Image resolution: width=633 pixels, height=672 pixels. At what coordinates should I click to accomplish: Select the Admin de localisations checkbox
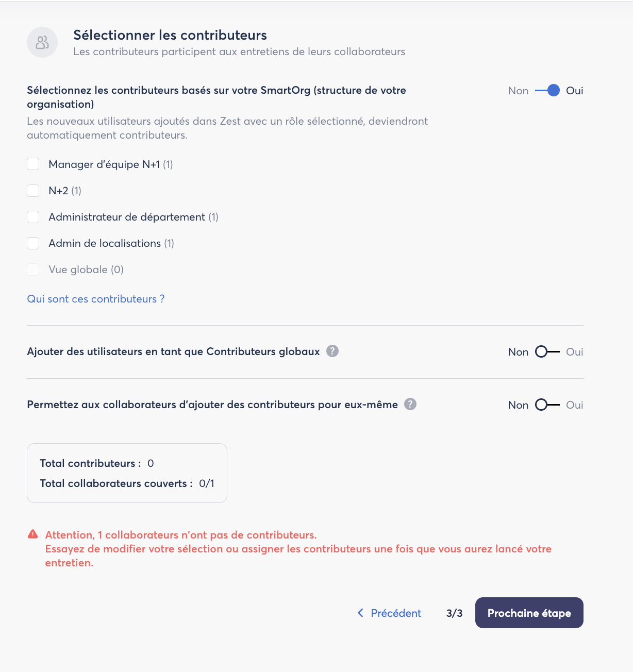point(33,243)
